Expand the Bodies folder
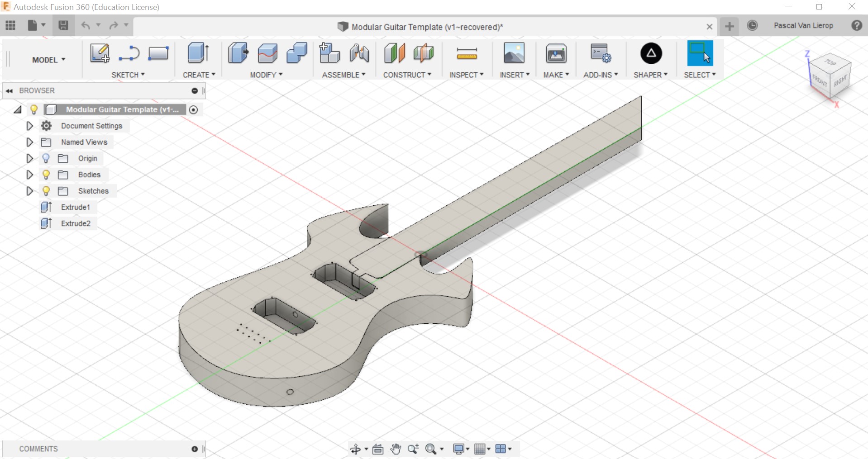This screenshot has height=459, width=868. coord(29,175)
